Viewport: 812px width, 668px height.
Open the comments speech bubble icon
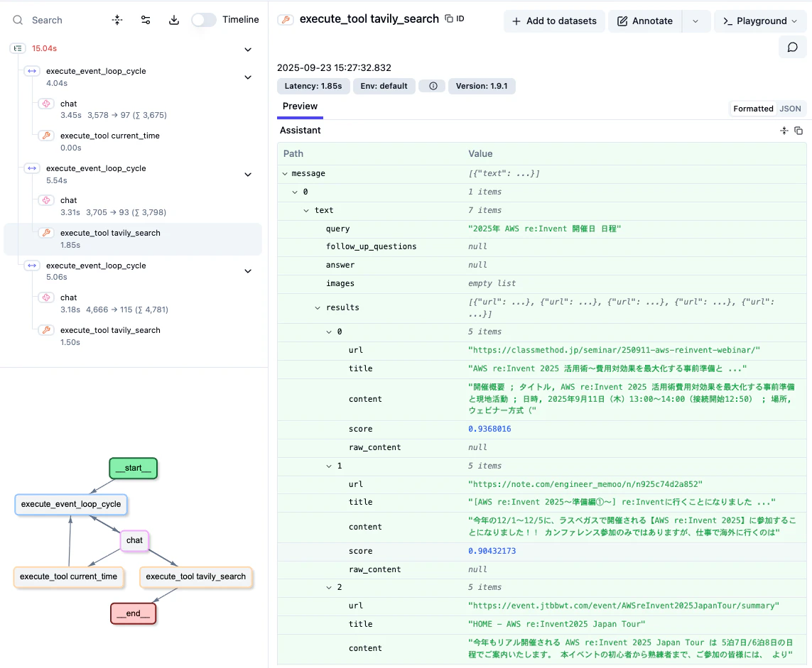(792, 48)
